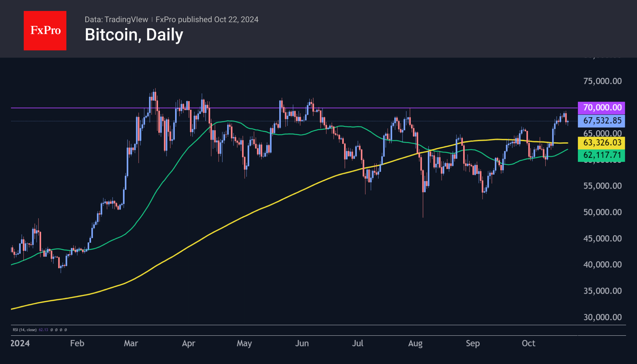Viewport: 637px width, 364px height.
Task: Click the green 62,117.71 moving average label
Action: click(601, 155)
